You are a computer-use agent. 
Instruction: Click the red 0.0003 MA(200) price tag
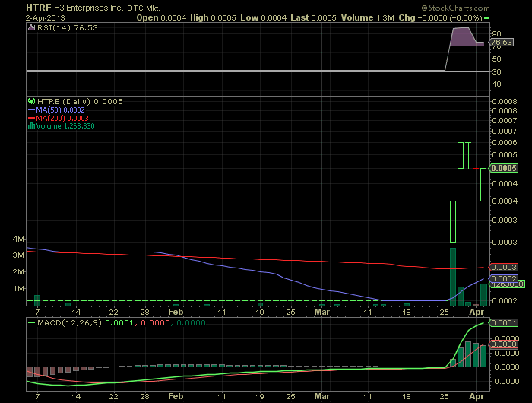tap(503, 267)
